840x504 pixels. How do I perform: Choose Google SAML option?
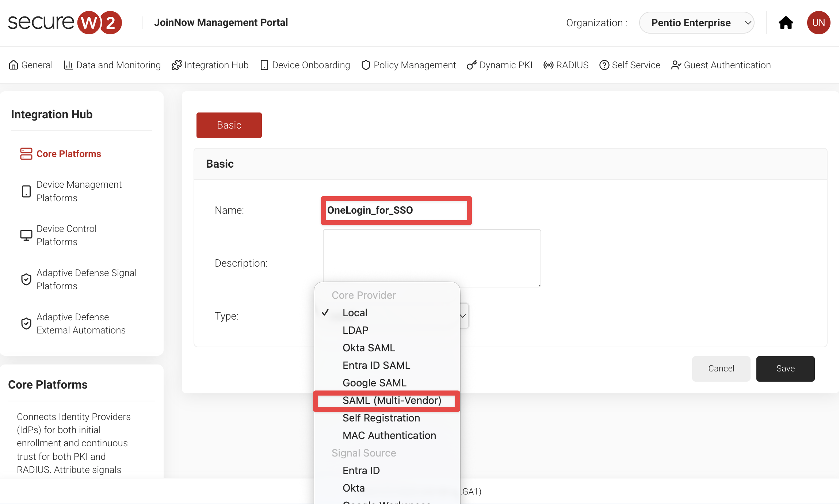coord(387,383)
